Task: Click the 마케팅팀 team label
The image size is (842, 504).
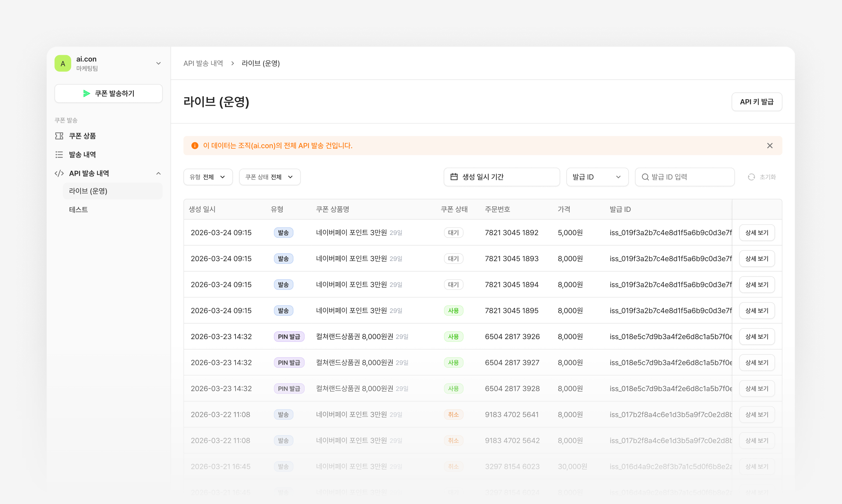Action: click(x=87, y=68)
